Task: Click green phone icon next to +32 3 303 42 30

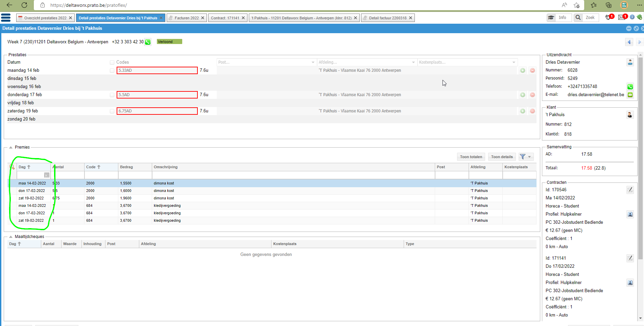Action: pyautogui.click(x=148, y=42)
